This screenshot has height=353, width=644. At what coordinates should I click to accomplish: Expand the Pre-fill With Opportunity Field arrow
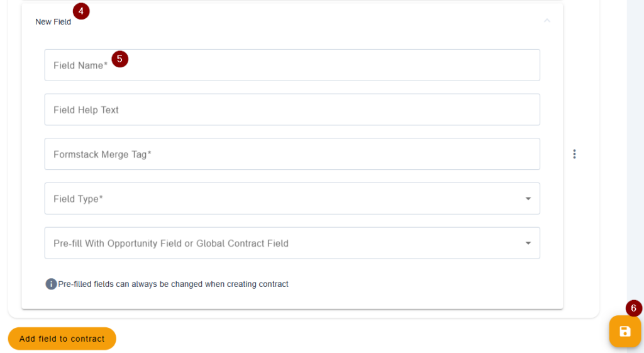pos(528,244)
